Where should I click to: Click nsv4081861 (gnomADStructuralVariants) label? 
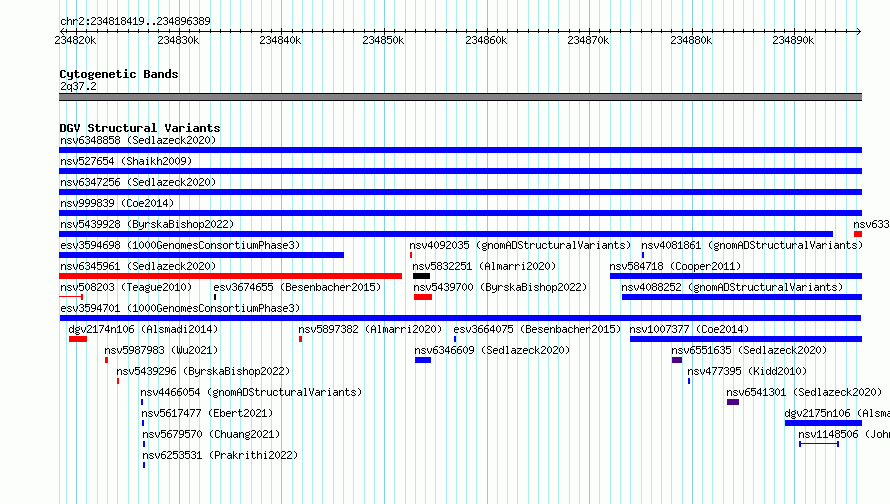(x=752, y=245)
